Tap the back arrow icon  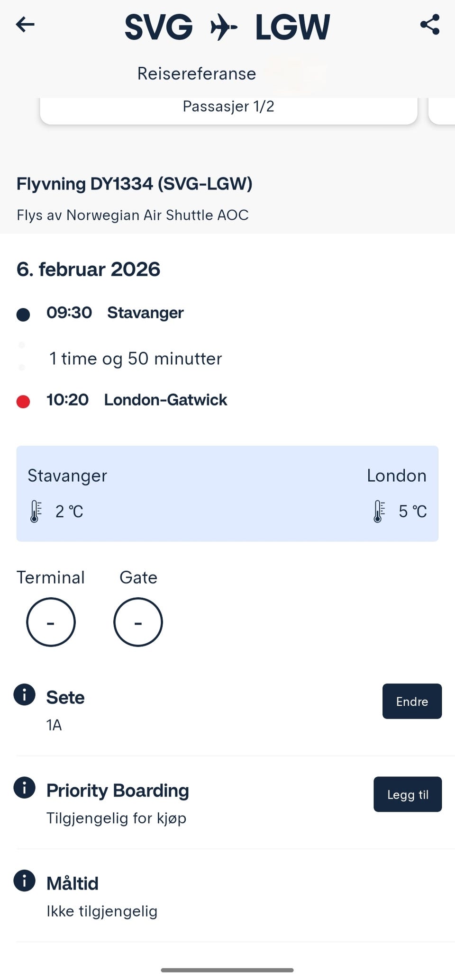tap(25, 25)
